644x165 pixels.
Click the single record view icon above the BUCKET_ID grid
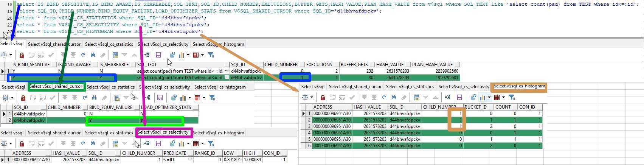(416, 97)
